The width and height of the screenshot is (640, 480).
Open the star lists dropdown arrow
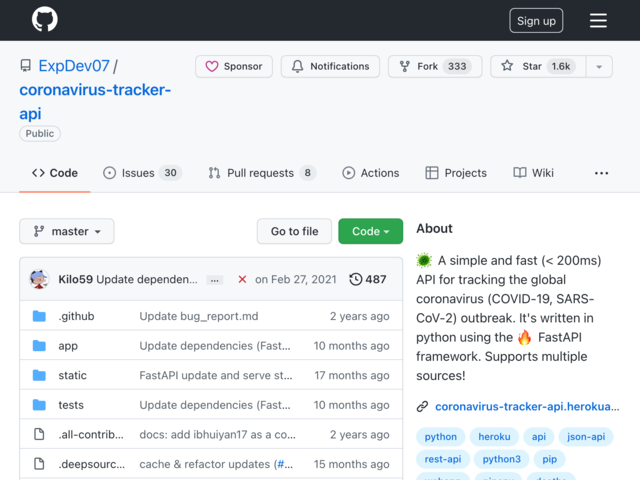(599, 67)
